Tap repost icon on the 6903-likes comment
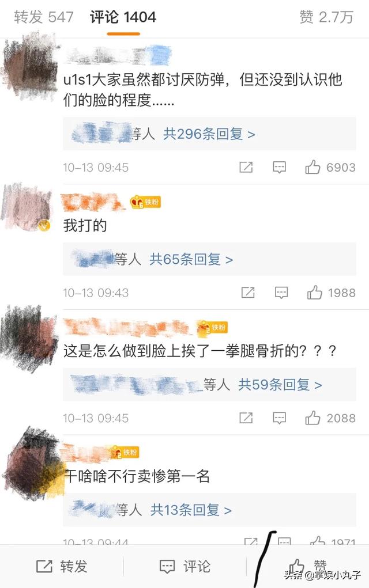Viewport: 369px width, 588px height. pyautogui.click(x=246, y=167)
